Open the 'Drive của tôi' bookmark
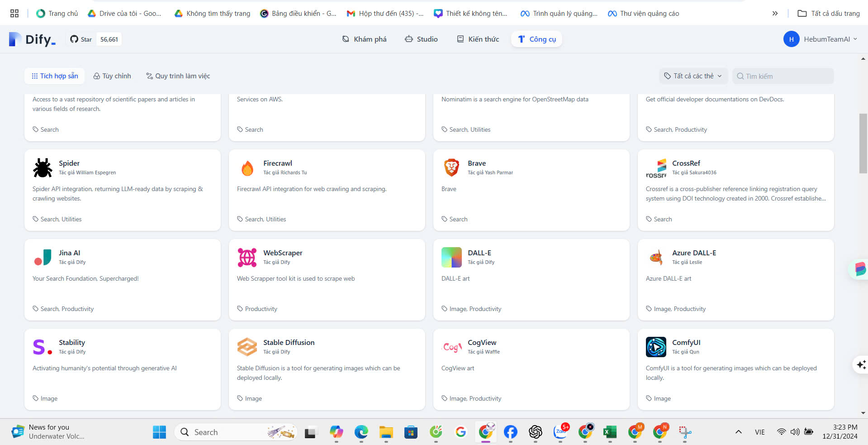Image resolution: width=868 pixels, height=445 pixels. tap(124, 14)
